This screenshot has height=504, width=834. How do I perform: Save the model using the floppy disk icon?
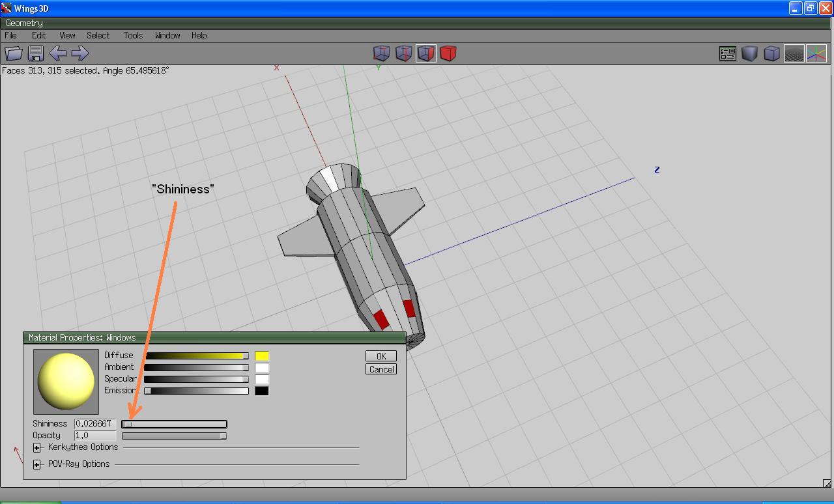tap(36, 53)
